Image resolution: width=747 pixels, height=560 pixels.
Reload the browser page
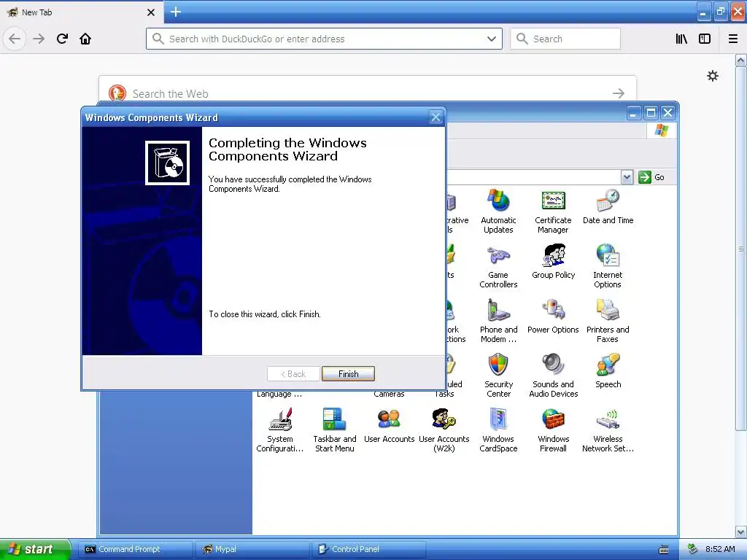click(62, 39)
